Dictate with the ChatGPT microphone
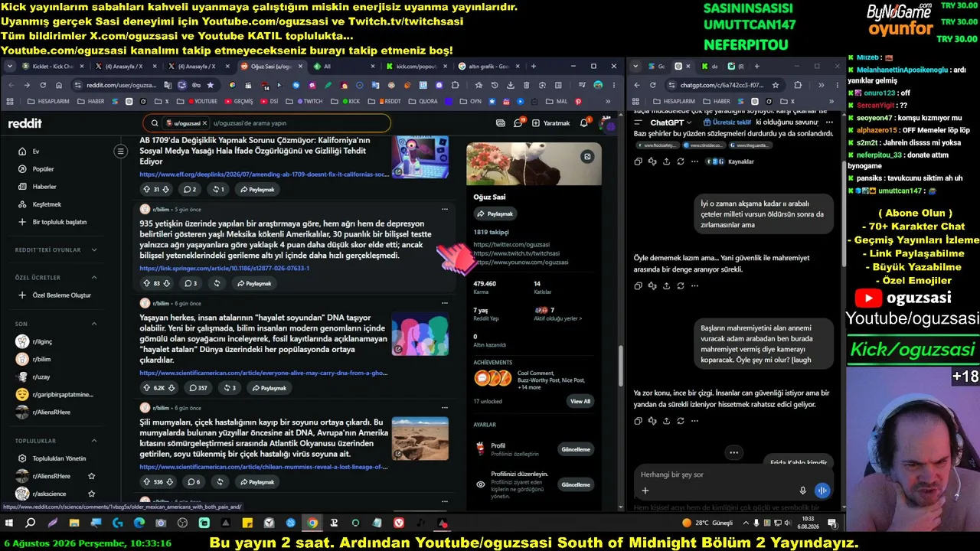980x551 pixels. 802,491
